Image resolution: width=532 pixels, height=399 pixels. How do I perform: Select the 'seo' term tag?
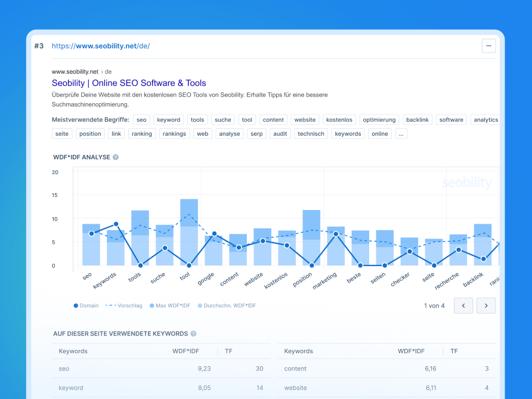[x=141, y=120]
